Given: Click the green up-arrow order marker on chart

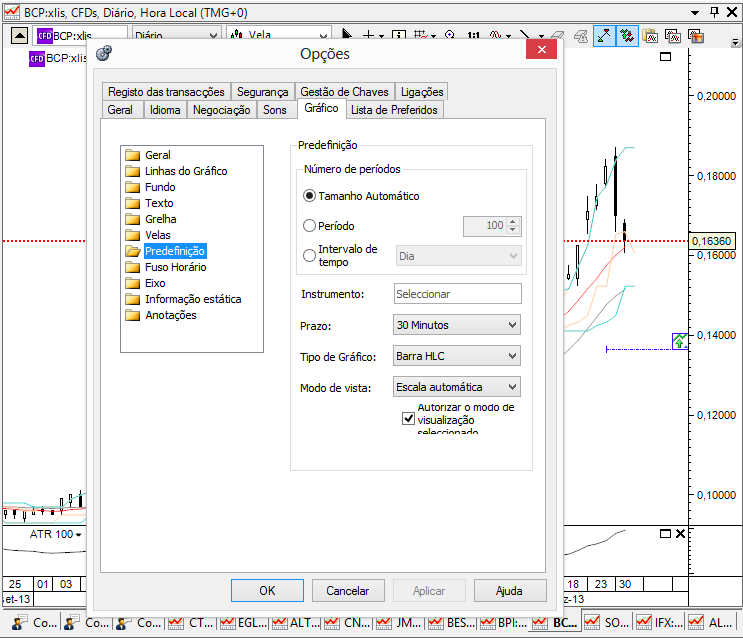Looking at the screenshot, I should click(x=680, y=341).
